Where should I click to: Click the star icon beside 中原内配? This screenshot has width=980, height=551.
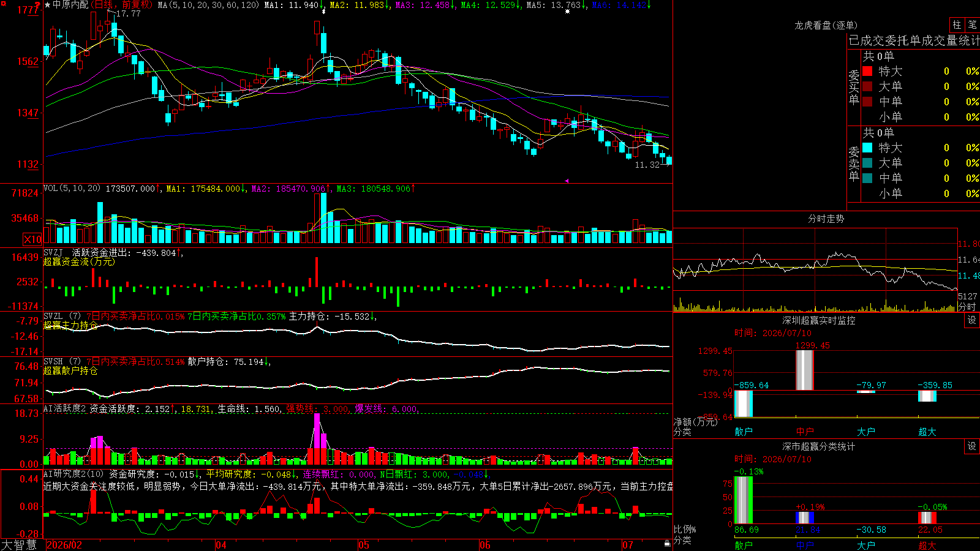(x=48, y=5)
